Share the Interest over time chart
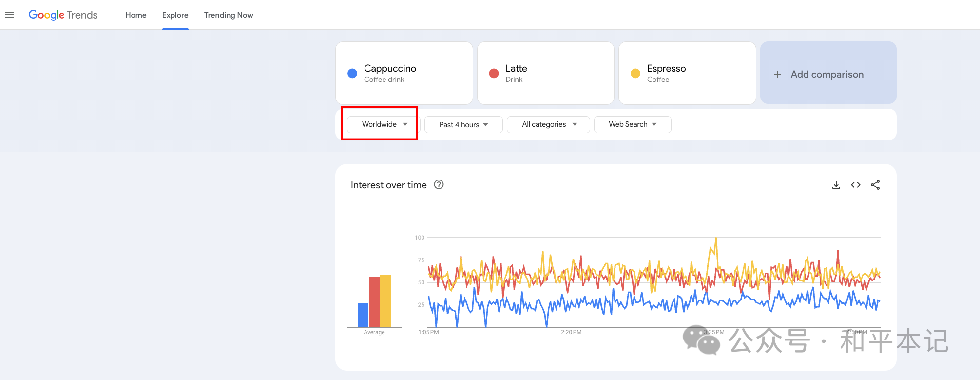The width and height of the screenshot is (980, 380). (x=875, y=185)
